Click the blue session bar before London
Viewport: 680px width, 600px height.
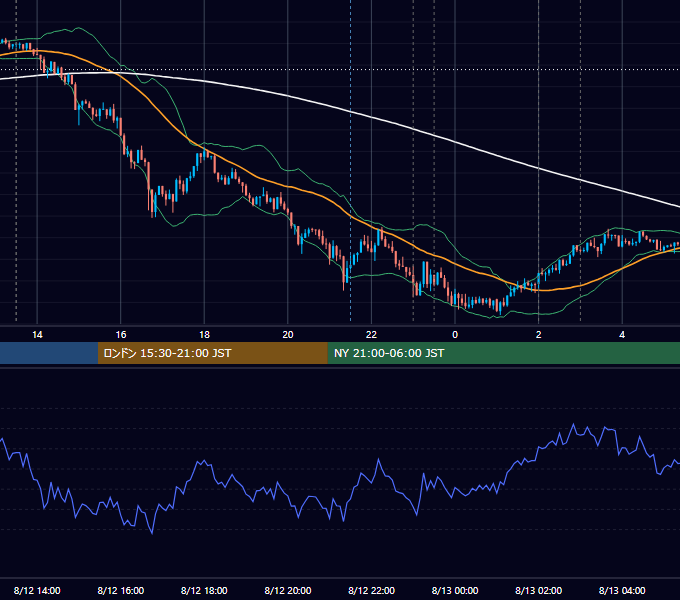(49, 353)
